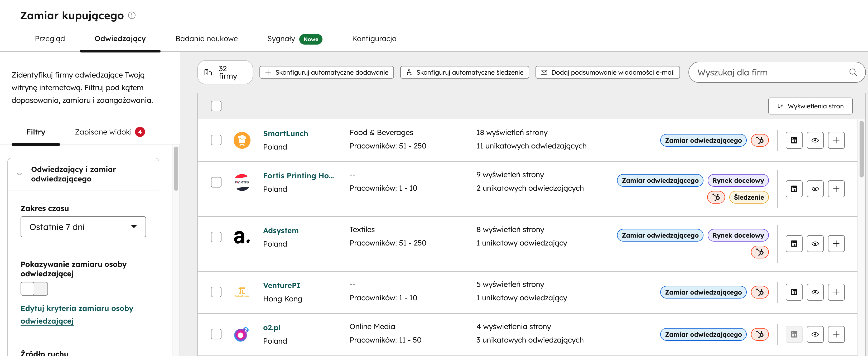Screen dimensions: 868x356
Task: Click the filters panel vertical scrollbar
Action: pos(176,169)
